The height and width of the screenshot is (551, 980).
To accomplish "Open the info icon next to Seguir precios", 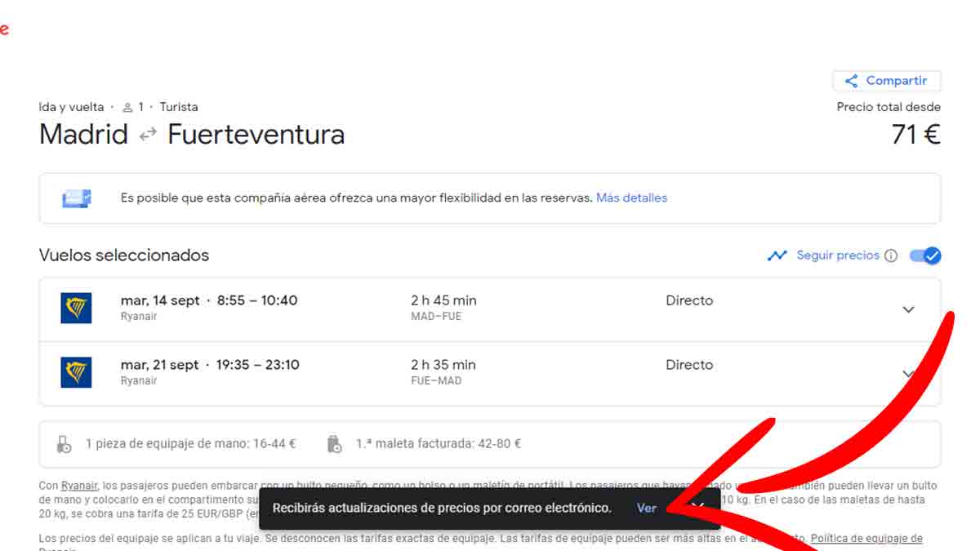I will [891, 256].
